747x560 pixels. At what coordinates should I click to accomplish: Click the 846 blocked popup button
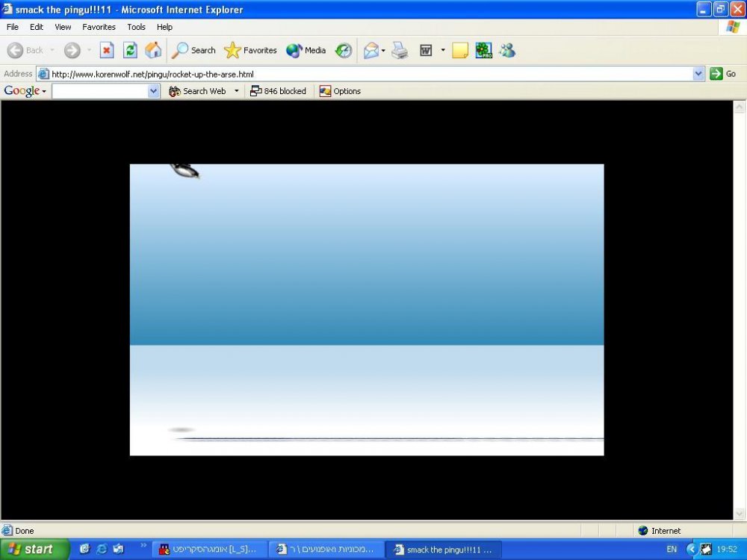pos(278,91)
